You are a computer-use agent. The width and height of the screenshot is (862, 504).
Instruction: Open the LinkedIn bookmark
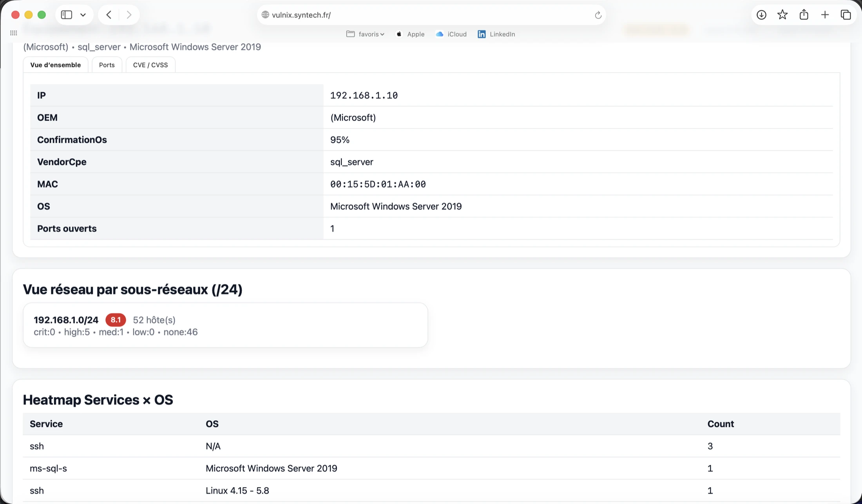point(496,34)
